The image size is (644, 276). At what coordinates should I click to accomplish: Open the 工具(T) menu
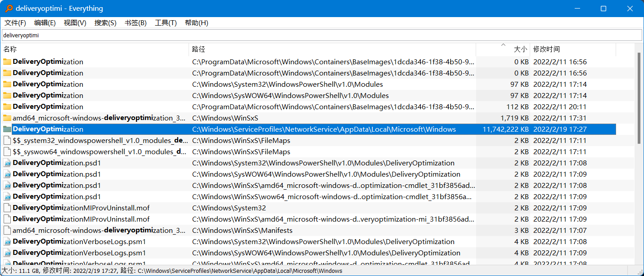coord(165,22)
